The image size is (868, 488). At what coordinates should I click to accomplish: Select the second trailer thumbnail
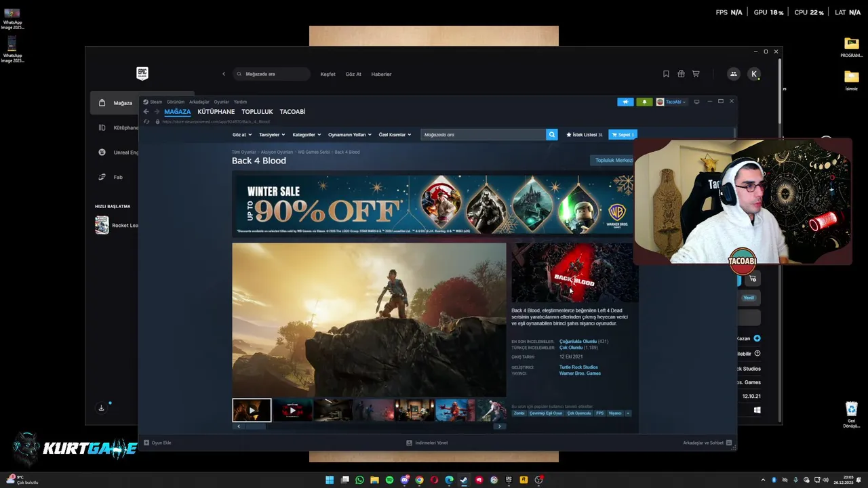click(x=292, y=410)
